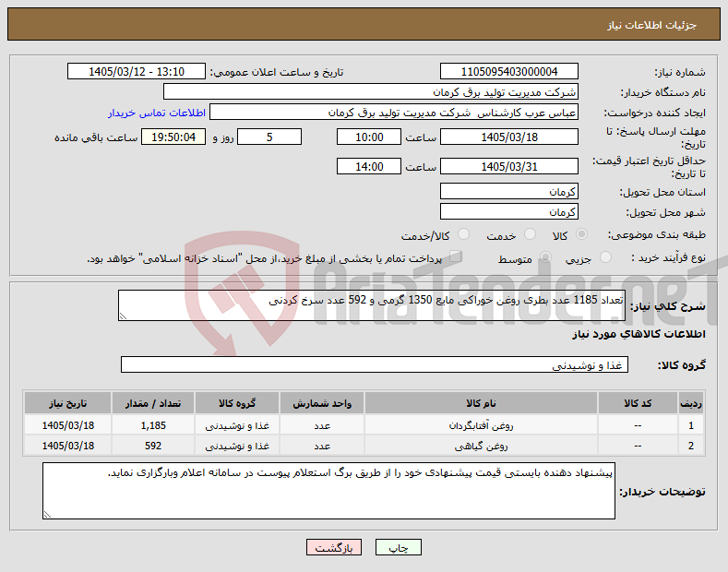728x572 pixels.
Task: Click the request creator field عباس عرب
Action: tap(394, 113)
